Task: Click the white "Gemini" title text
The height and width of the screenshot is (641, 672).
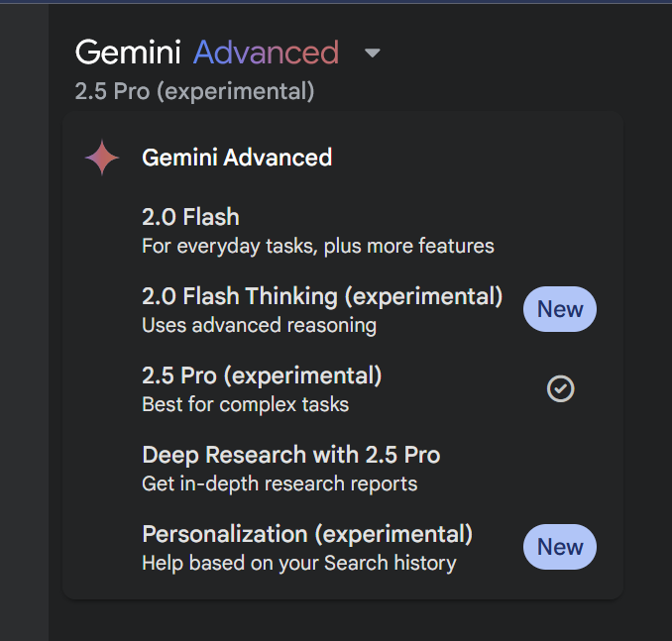Action: (x=128, y=53)
